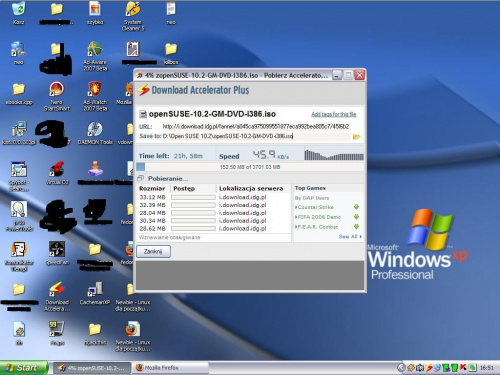Screen dimensions: 500x375
Task: Click the openSUSE-10.2-GM-DVD-i386.iso file name
Action: [x=212, y=114]
